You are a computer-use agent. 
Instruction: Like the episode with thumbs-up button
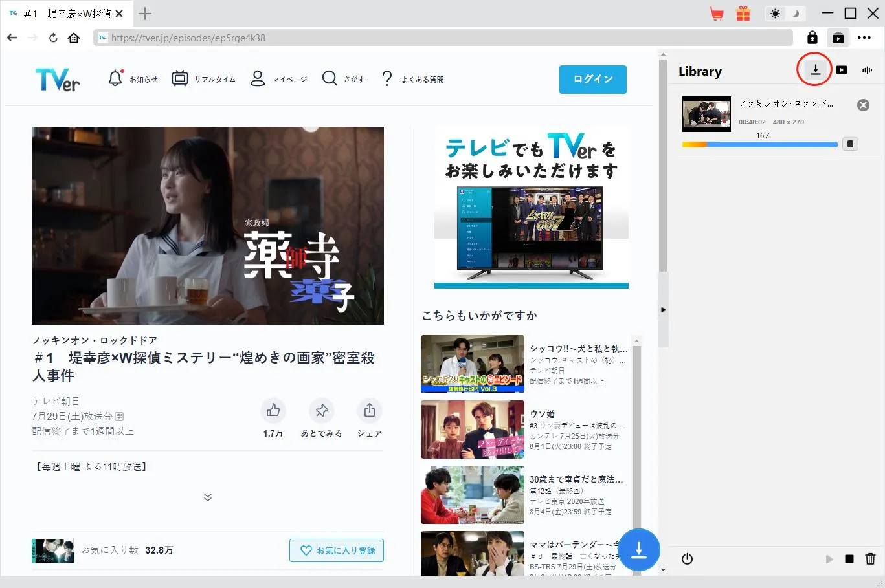[x=273, y=410]
